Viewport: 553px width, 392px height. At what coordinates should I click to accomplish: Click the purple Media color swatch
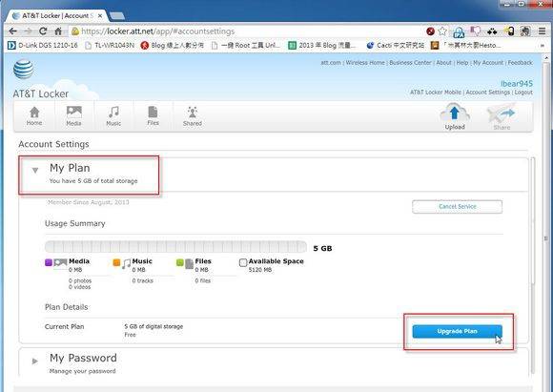(49, 262)
